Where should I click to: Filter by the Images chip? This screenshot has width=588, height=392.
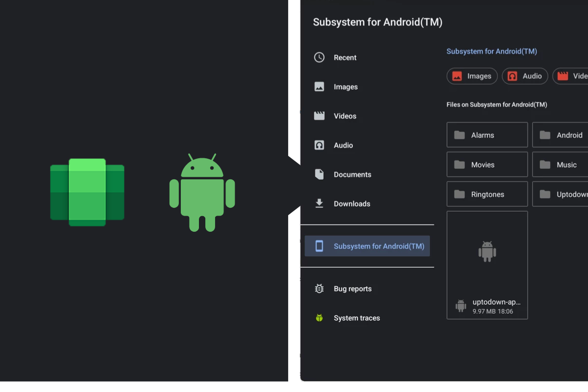click(472, 76)
